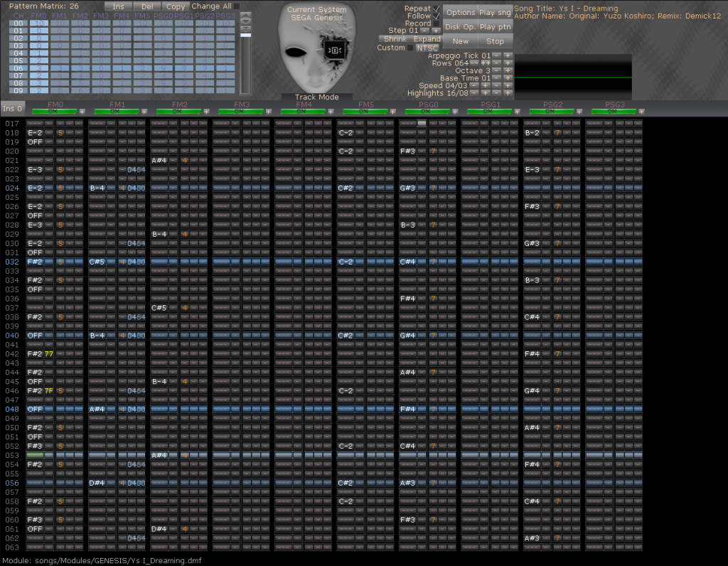Click the pattern matrix Del button
This screenshot has width=728, height=566.
coord(147,6)
